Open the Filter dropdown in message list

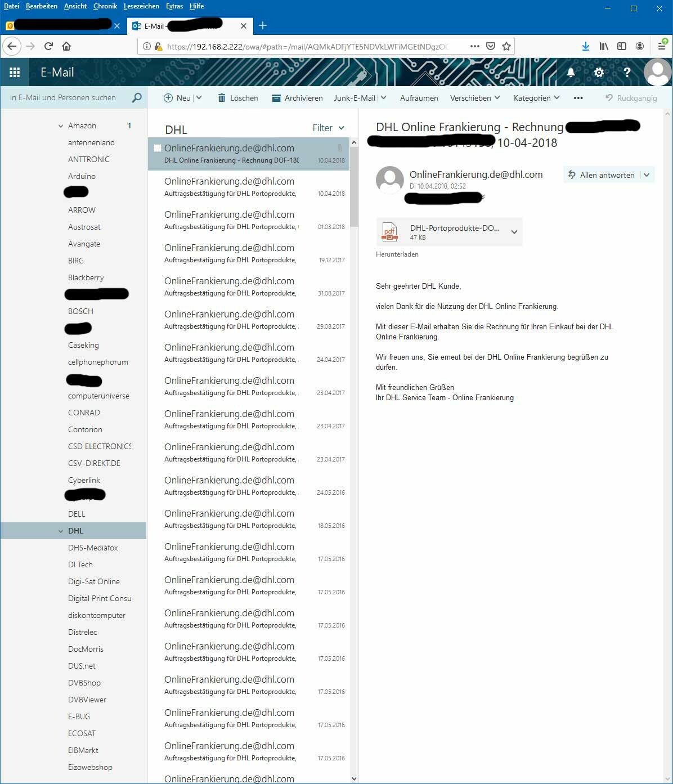pyautogui.click(x=328, y=128)
